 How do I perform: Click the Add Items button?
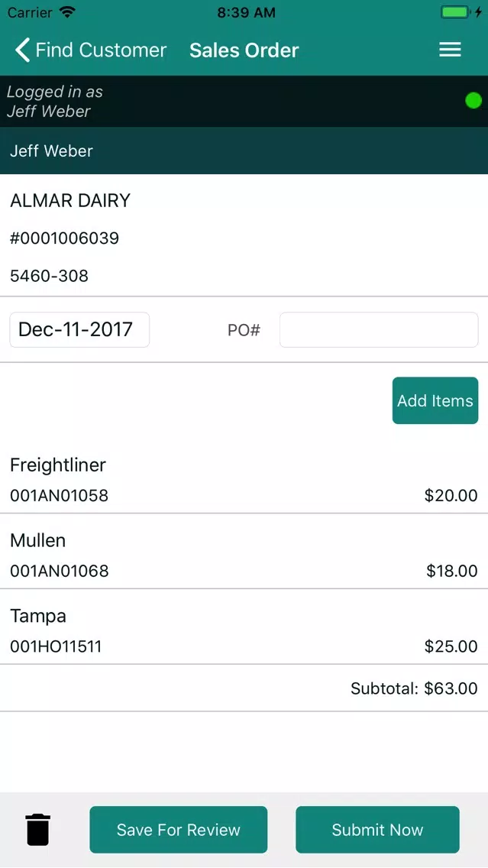point(435,401)
